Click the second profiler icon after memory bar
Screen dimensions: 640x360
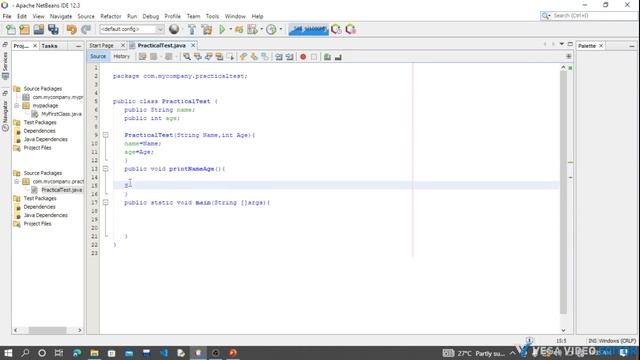(351, 29)
